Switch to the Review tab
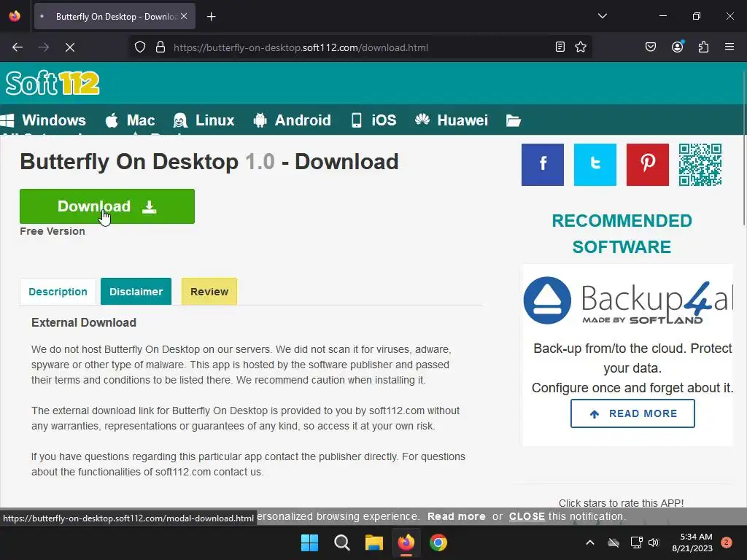 click(209, 292)
